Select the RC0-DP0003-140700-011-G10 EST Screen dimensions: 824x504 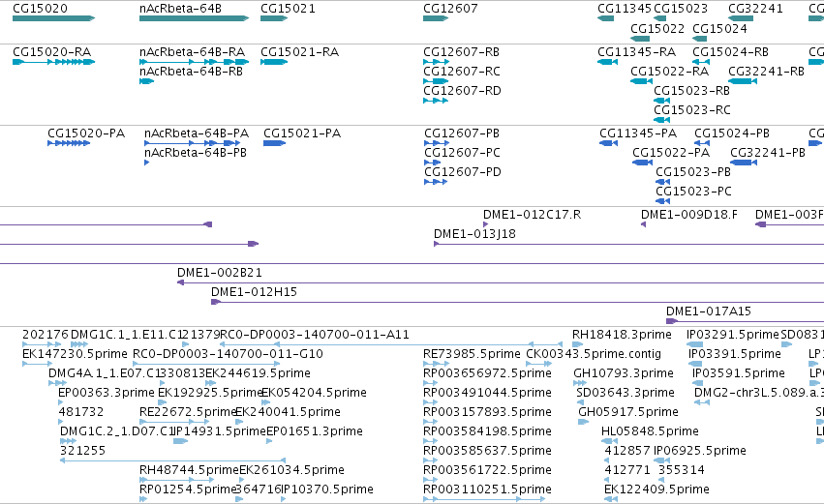point(206,364)
